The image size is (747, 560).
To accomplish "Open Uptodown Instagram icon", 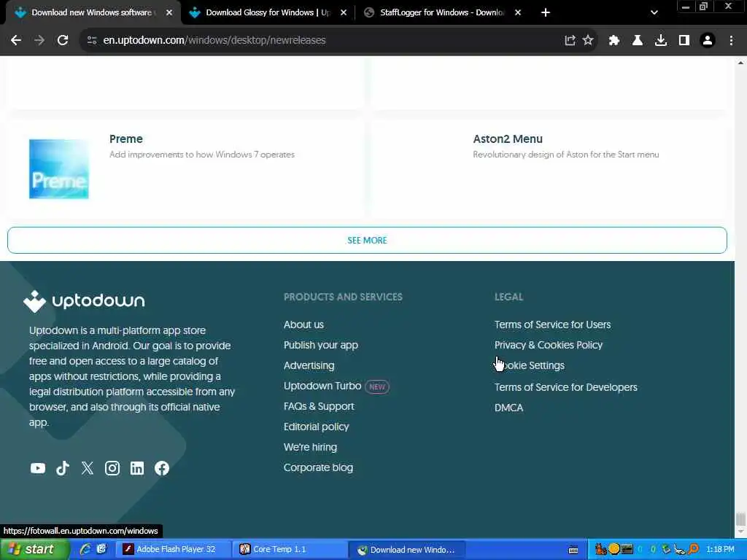I will click(x=112, y=468).
